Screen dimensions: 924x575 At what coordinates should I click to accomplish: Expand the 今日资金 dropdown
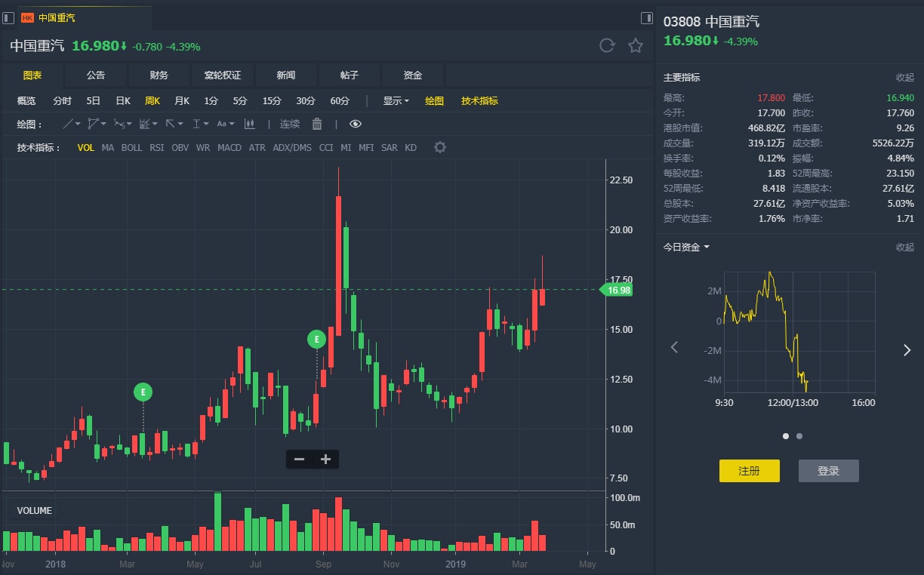(x=686, y=247)
